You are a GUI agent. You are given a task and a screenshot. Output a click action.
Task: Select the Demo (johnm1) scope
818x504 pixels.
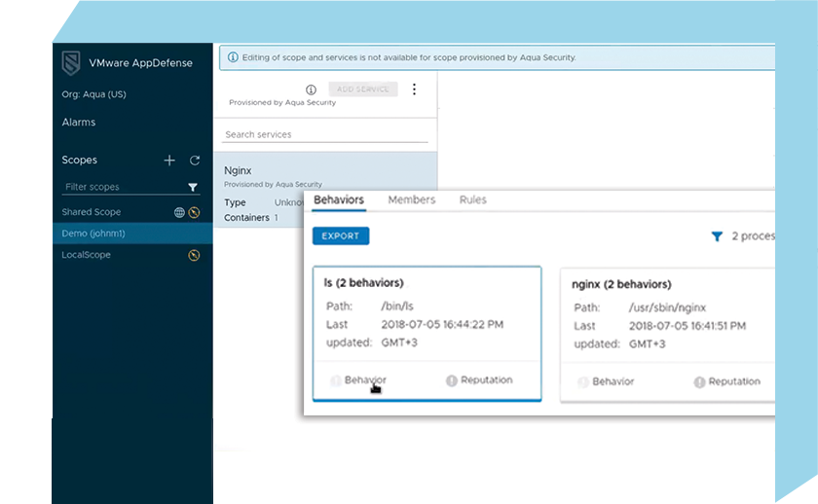[132, 234]
